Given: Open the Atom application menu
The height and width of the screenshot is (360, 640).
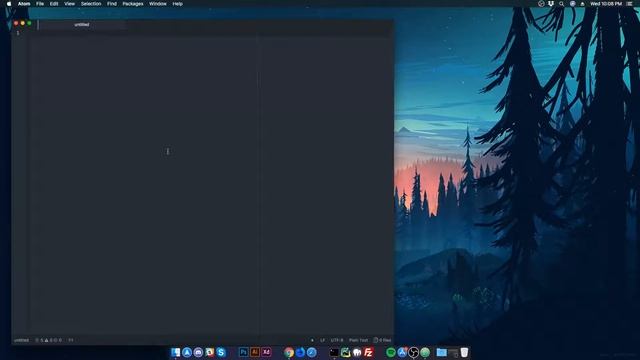Looking at the screenshot, I should click(x=24, y=4).
